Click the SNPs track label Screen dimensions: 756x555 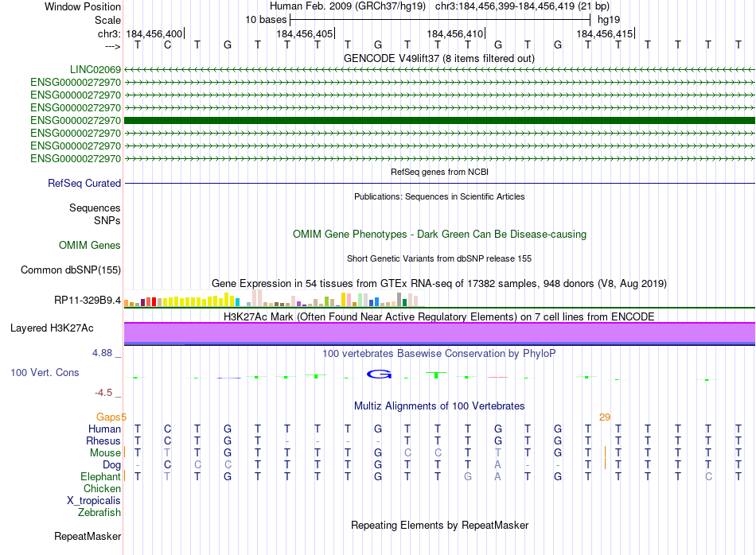pos(107,220)
